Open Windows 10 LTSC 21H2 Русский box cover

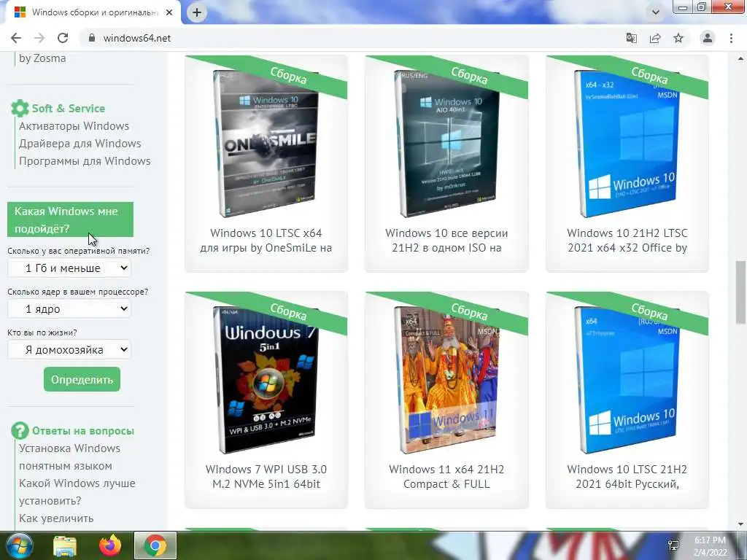point(627,379)
